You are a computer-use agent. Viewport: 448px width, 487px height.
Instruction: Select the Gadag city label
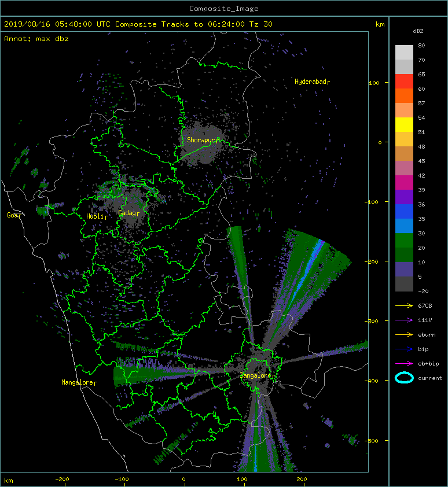click(x=128, y=213)
